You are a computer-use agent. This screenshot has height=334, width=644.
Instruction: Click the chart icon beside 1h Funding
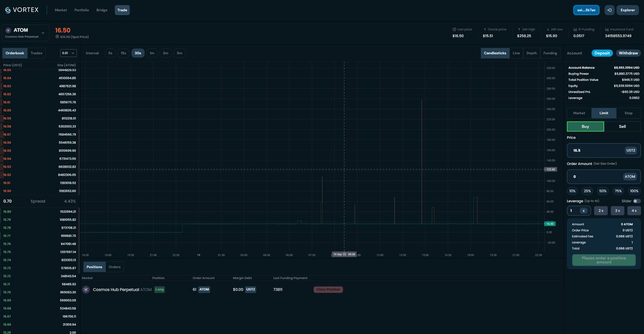575,30
